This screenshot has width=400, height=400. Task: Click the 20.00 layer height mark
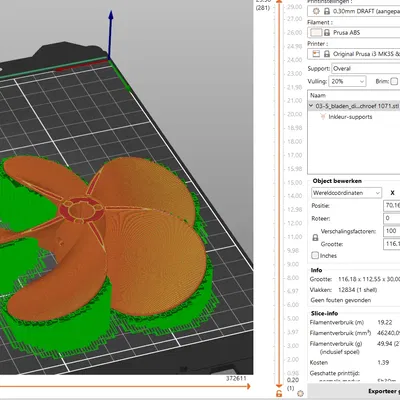[294, 114]
